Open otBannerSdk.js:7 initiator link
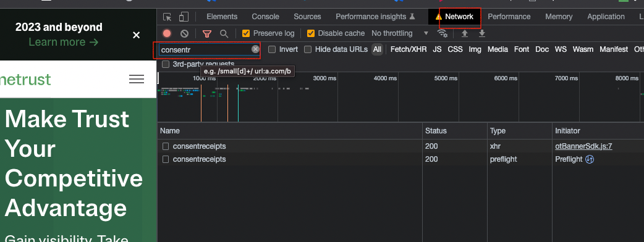Screen dimensions: 644x242 (583, 146)
